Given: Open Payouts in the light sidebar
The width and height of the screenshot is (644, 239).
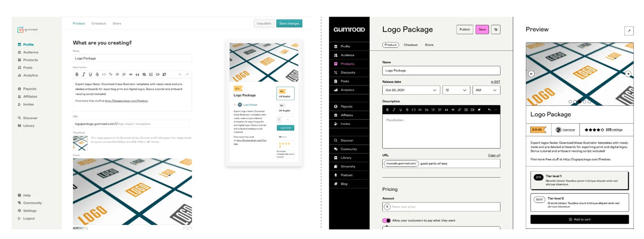Looking at the screenshot, I should click(27, 89).
